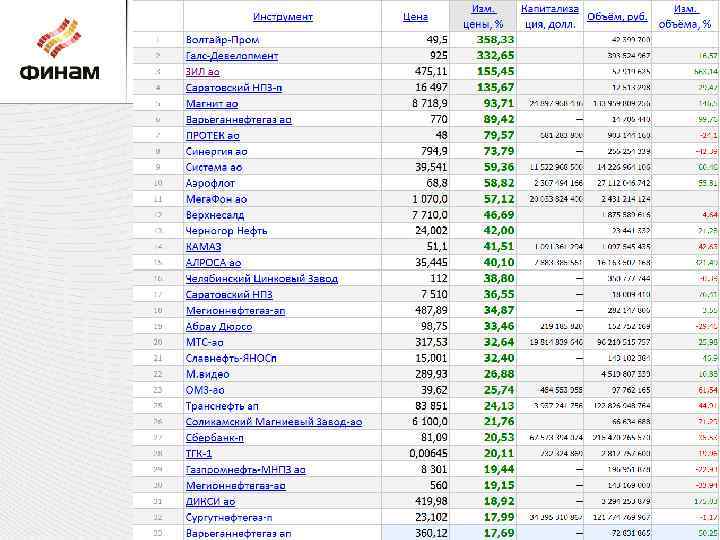
Task: Select the Транснефть ап row name
Action: [x=222, y=406]
